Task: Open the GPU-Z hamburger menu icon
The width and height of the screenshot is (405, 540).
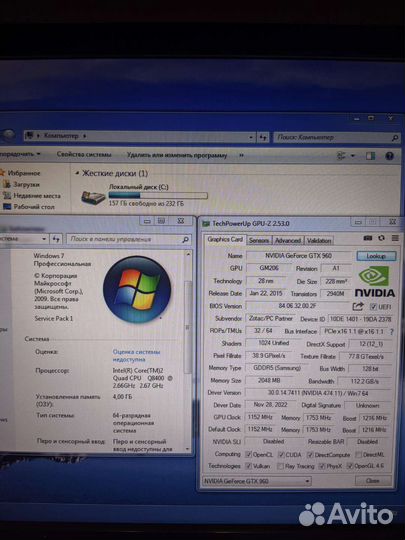Action: pyautogui.click(x=395, y=238)
